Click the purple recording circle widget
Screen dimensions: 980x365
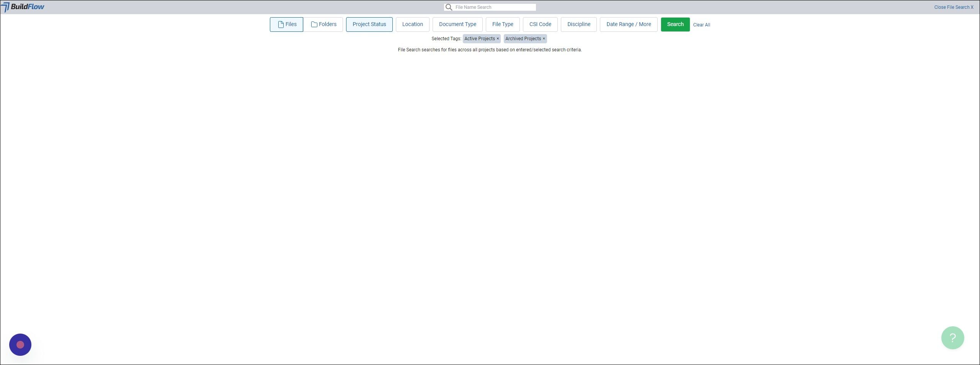point(20,345)
